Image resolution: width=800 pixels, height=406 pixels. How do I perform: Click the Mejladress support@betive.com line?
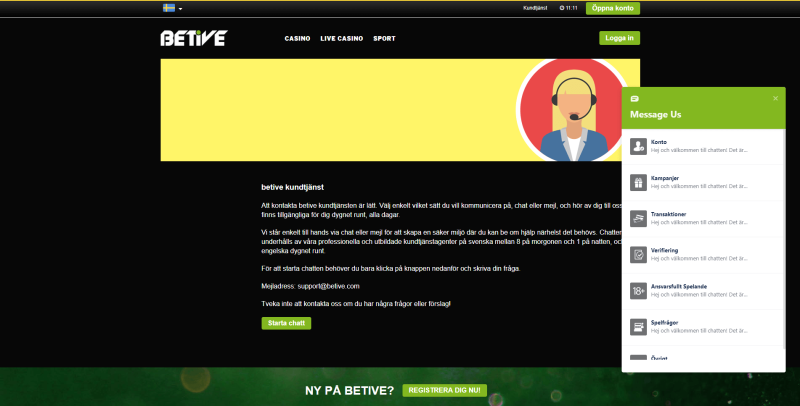pos(310,286)
